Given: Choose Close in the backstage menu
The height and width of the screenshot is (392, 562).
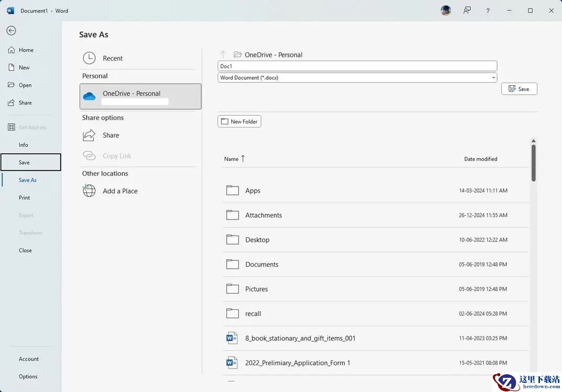Looking at the screenshot, I should (x=25, y=250).
